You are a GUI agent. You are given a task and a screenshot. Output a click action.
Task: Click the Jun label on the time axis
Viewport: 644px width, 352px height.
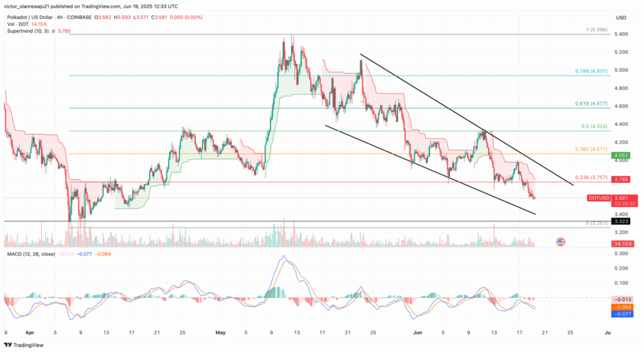coord(418,333)
